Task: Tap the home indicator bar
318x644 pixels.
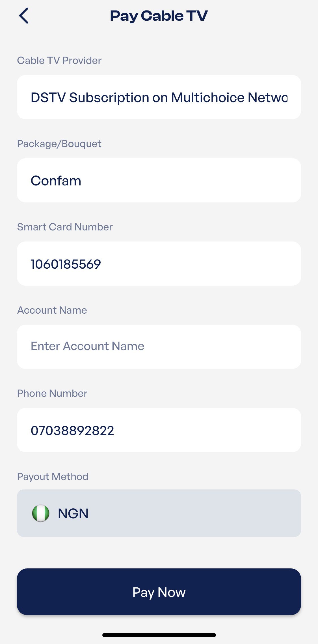Action: pos(159,635)
